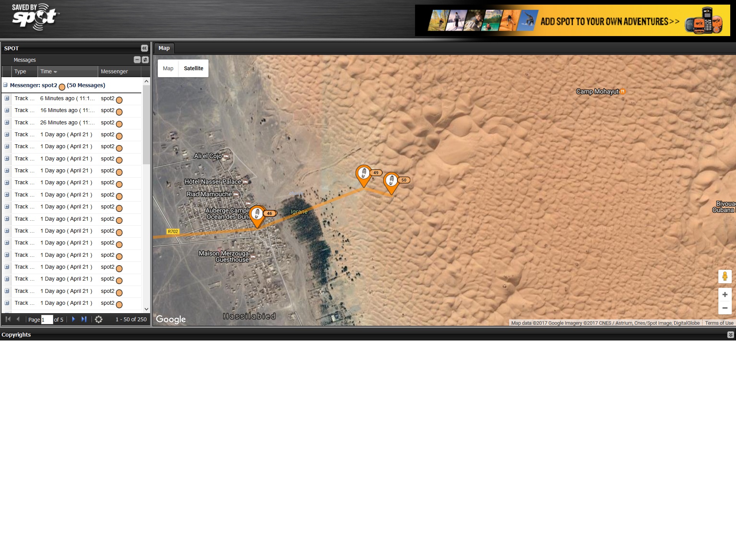Switch to Map view
The image size is (736, 560).
[168, 68]
